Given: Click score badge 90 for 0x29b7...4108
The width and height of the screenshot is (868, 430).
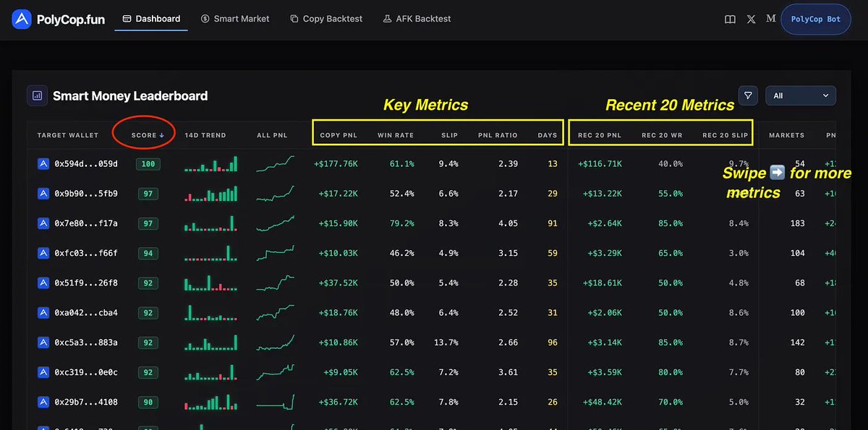Looking at the screenshot, I should (x=148, y=402).
